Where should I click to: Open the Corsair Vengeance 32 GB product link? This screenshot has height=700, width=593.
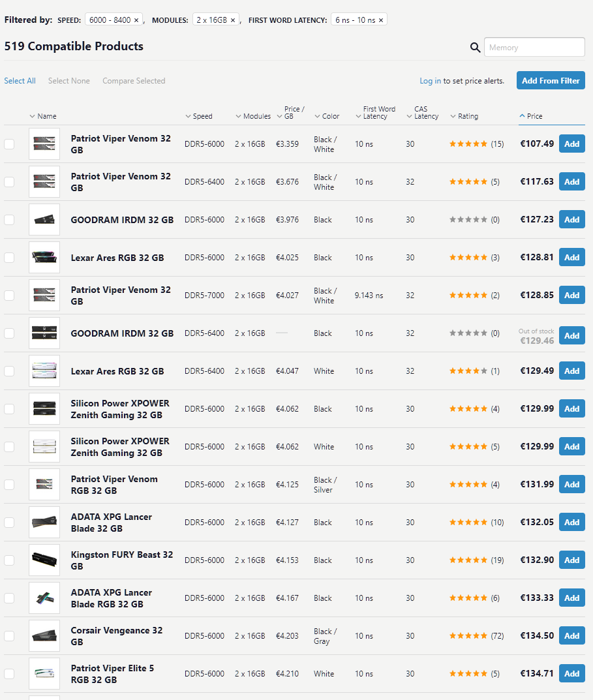coord(117,635)
